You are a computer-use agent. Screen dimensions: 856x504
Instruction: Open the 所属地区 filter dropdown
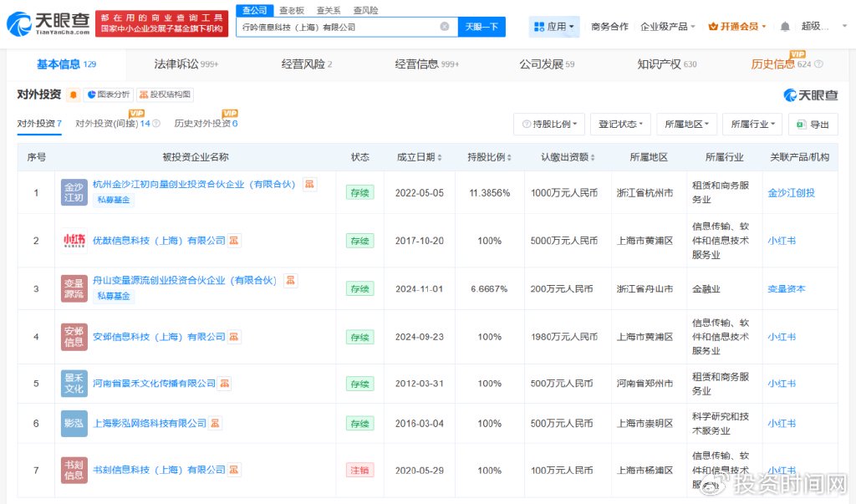click(x=686, y=125)
